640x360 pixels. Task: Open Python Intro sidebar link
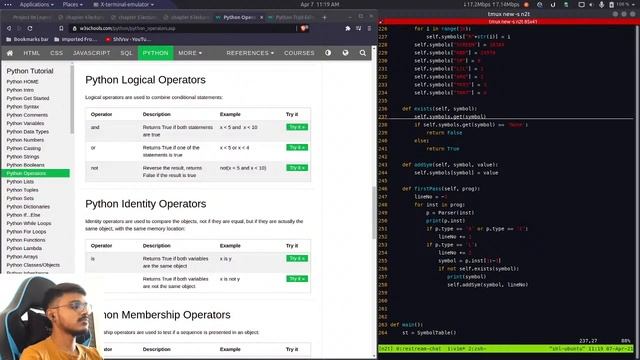click(20, 90)
